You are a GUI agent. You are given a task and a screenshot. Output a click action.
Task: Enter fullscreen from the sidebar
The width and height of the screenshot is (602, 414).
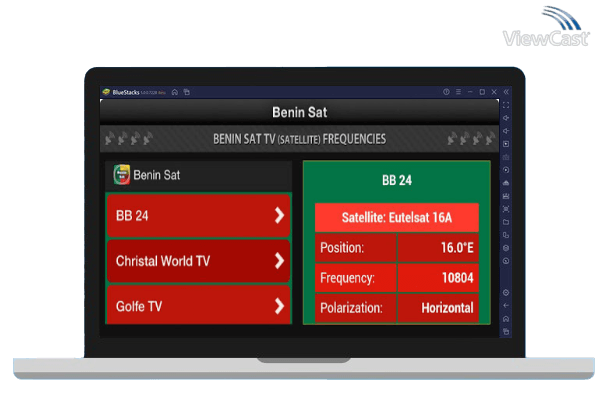(x=506, y=105)
